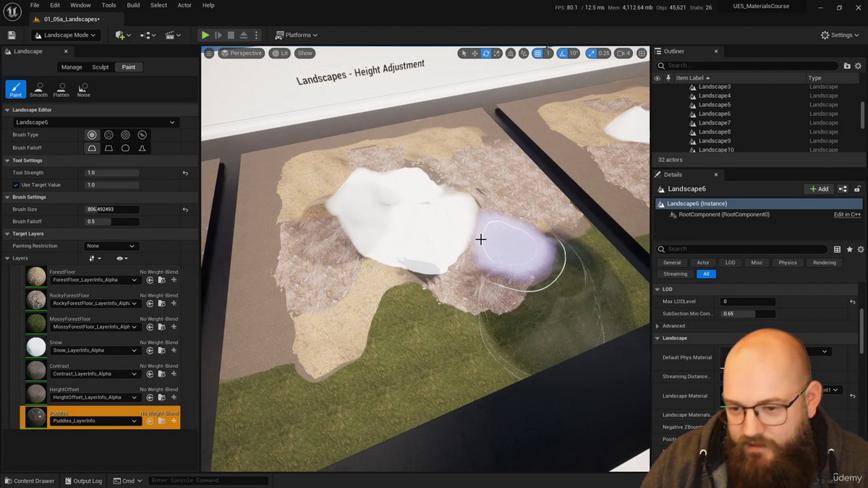Open the Actor menu
Screen dimensions: 868x488
coord(184,5)
